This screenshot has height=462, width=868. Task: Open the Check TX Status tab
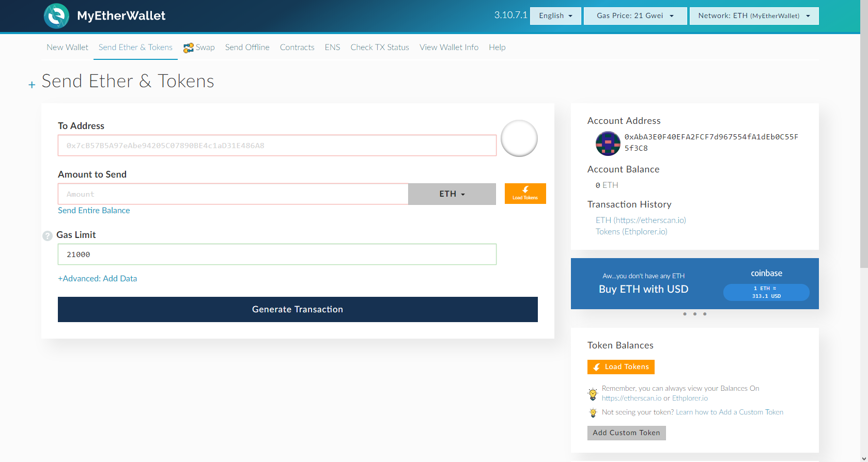(x=380, y=47)
